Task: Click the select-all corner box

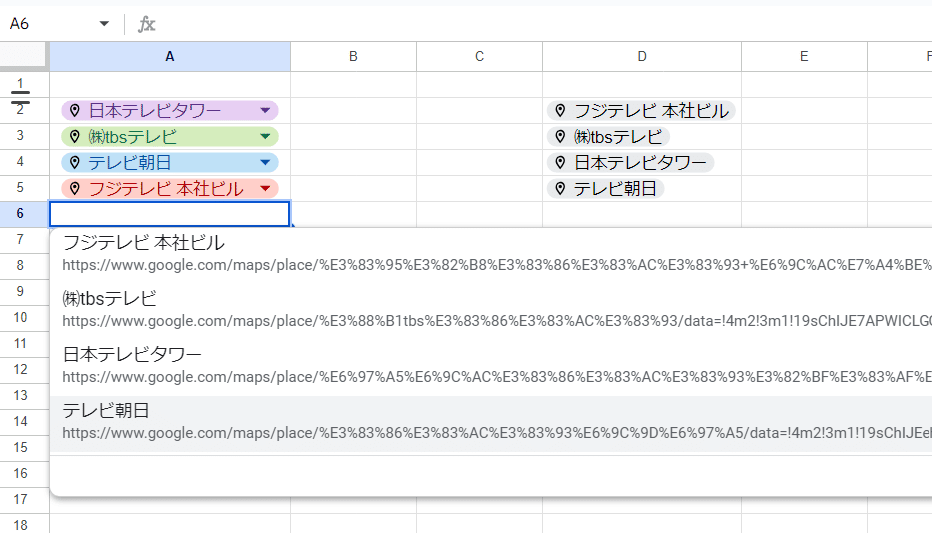Action: point(24,56)
